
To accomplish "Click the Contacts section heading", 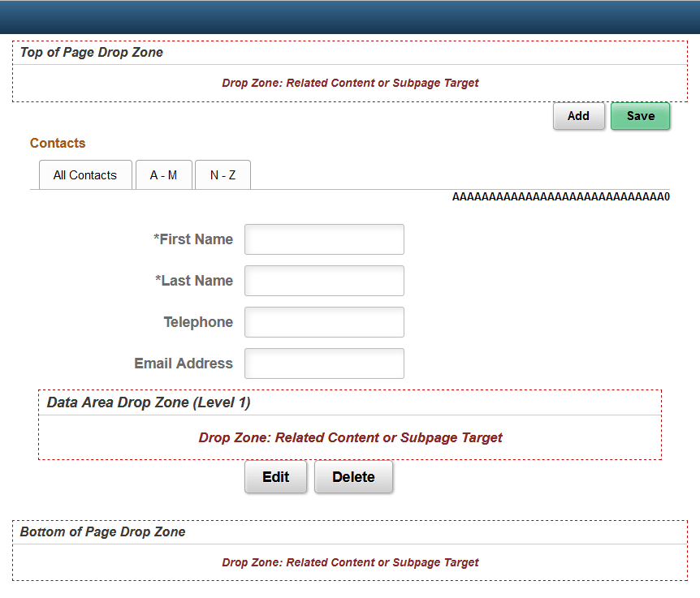I will point(57,143).
